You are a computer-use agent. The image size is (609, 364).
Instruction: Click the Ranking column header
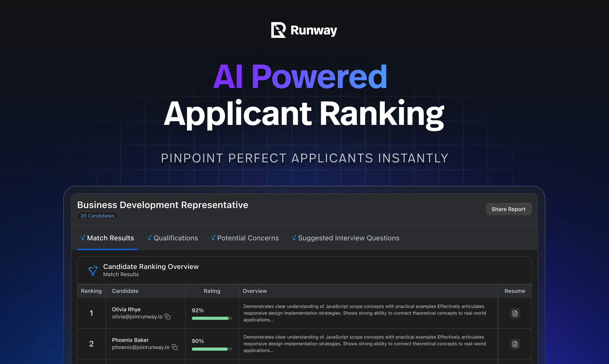[x=91, y=291]
